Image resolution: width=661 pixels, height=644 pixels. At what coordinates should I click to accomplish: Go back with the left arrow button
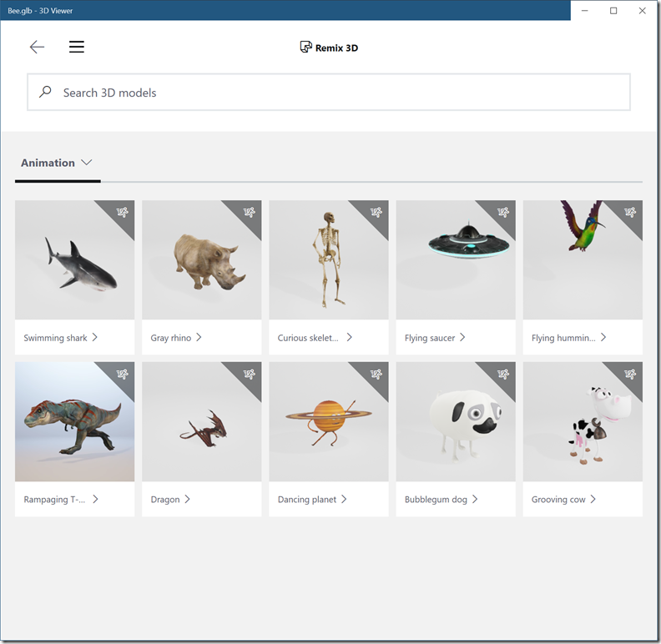(37, 47)
